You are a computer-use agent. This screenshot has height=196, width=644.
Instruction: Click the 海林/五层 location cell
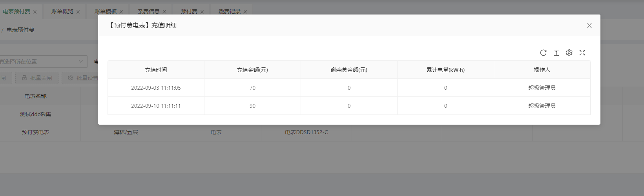click(126, 132)
